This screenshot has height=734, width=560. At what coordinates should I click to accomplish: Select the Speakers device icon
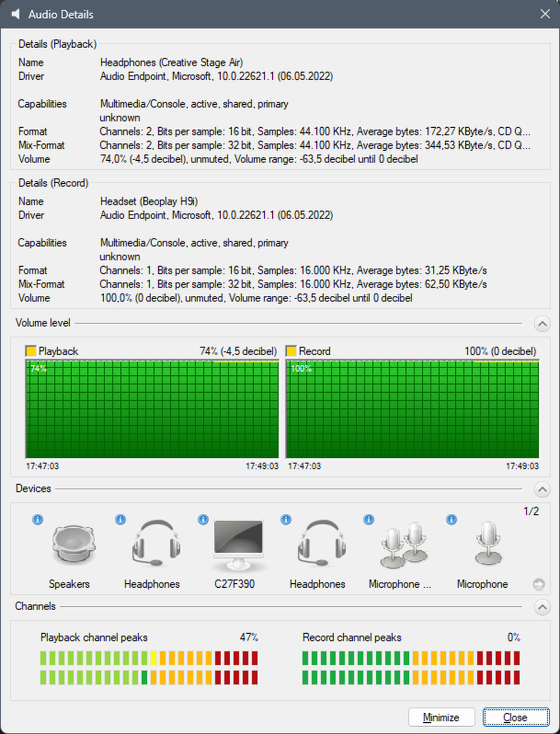74,545
